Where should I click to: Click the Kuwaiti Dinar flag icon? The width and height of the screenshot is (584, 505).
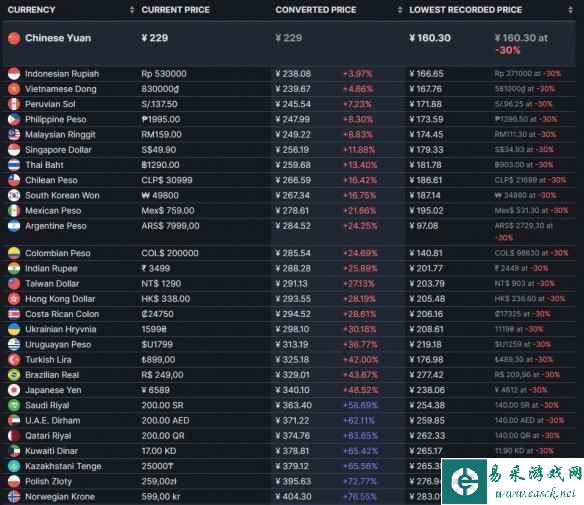(14, 451)
